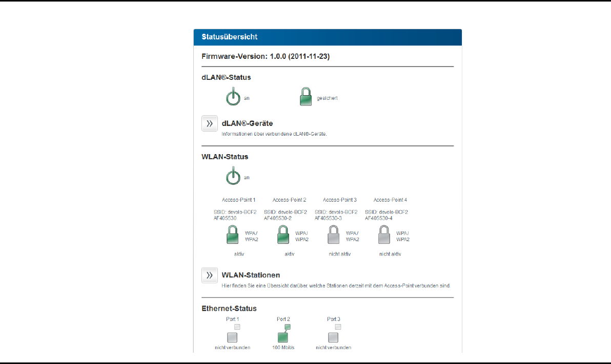Image resolution: width=611 pixels, height=364 pixels.
Task: Expand dLAN-Geräte with the arrow button
Action: pos(209,123)
